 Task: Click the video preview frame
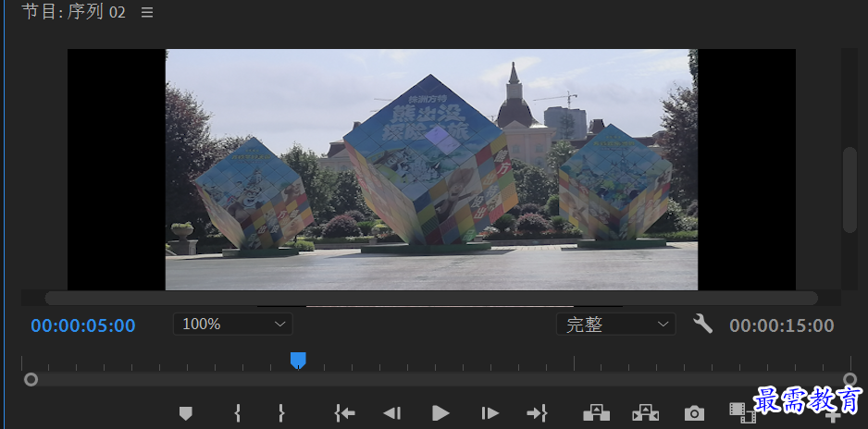pyautogui.click(x=431, y=170)
